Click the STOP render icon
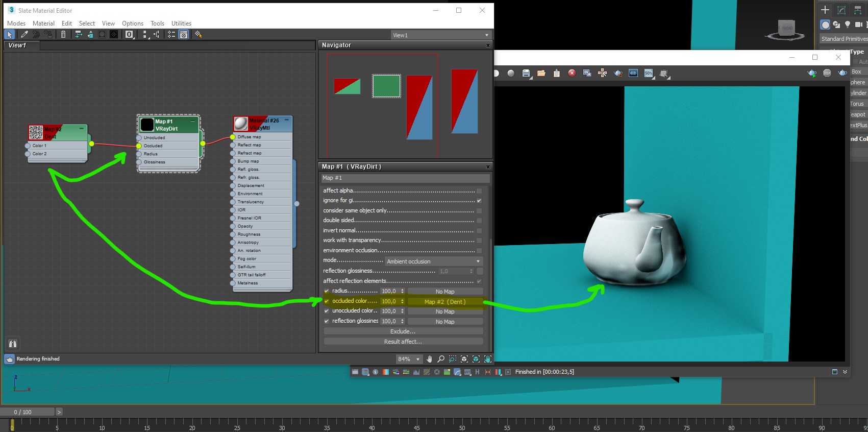The image size is (868, 432). coord(827,73)
